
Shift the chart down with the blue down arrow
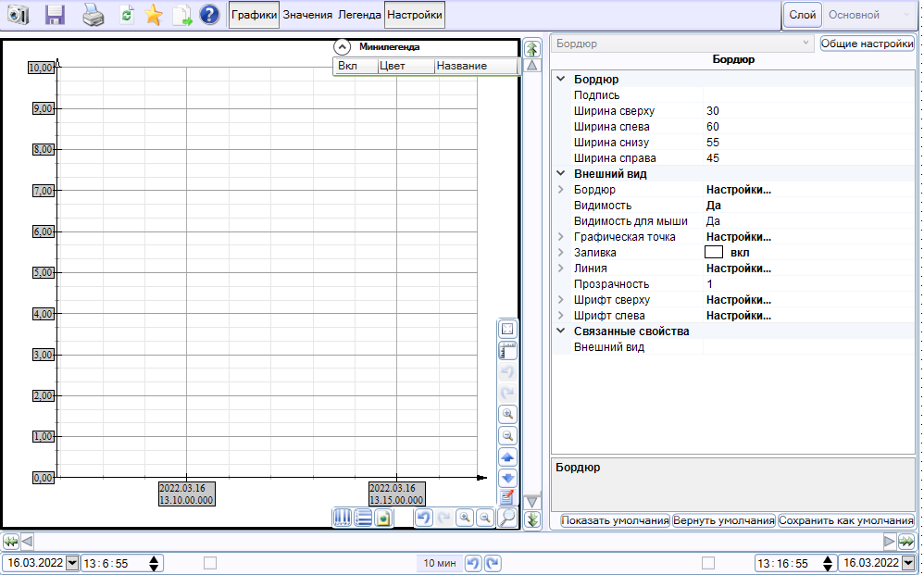click(507, 478)
